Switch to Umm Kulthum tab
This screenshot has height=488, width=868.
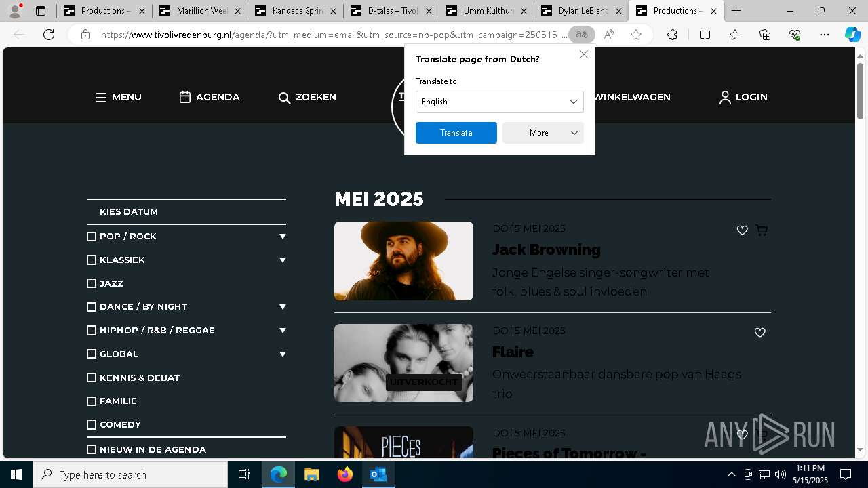(x=486, y=11)
